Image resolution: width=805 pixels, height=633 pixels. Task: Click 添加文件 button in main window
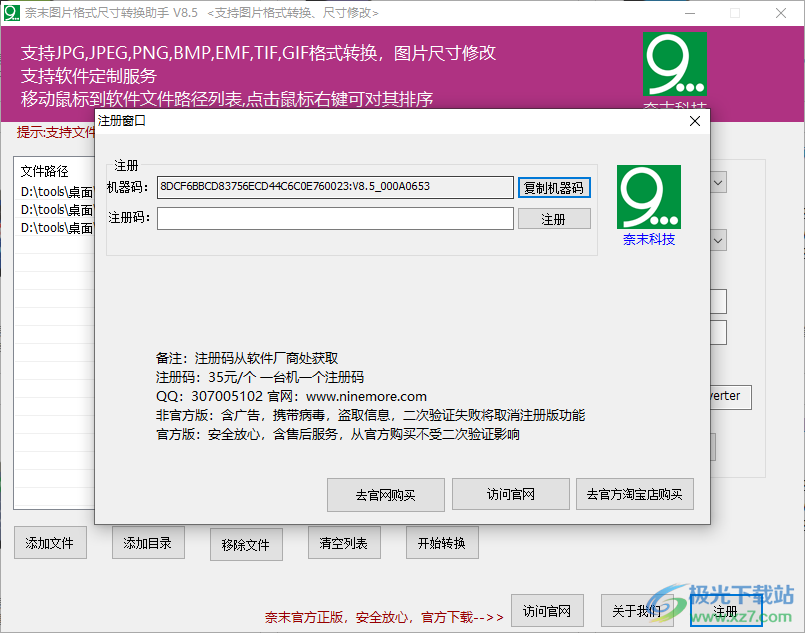(50, 543)
